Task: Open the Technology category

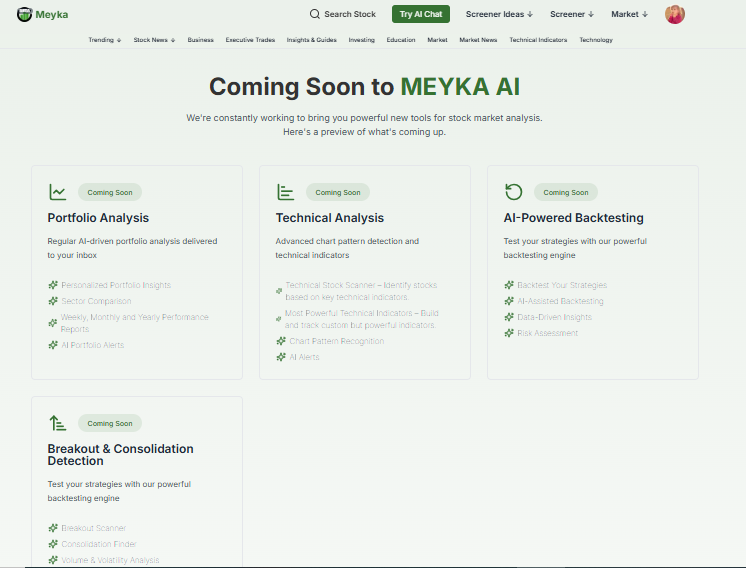Action: coord(596,40)
